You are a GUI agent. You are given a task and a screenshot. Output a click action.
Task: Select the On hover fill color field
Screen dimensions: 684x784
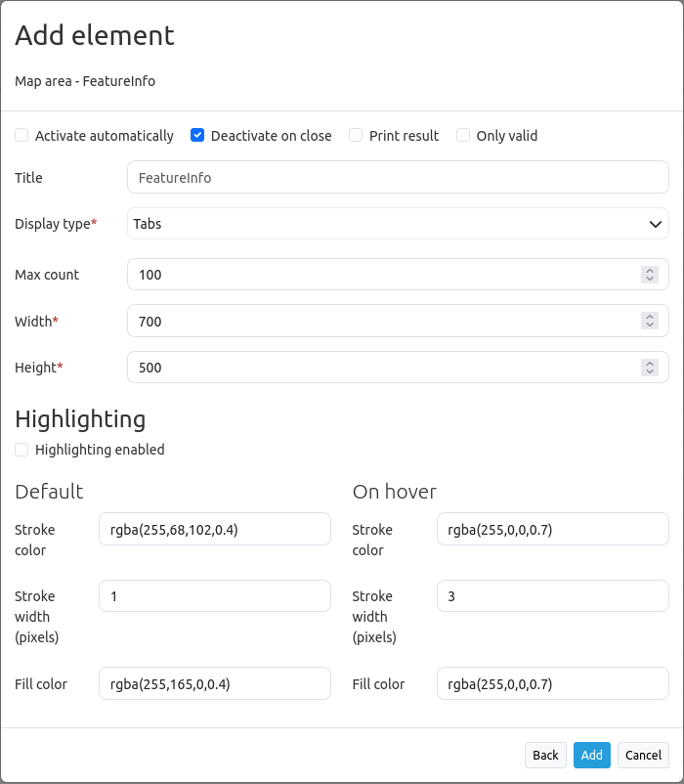(x=552, y=683)
